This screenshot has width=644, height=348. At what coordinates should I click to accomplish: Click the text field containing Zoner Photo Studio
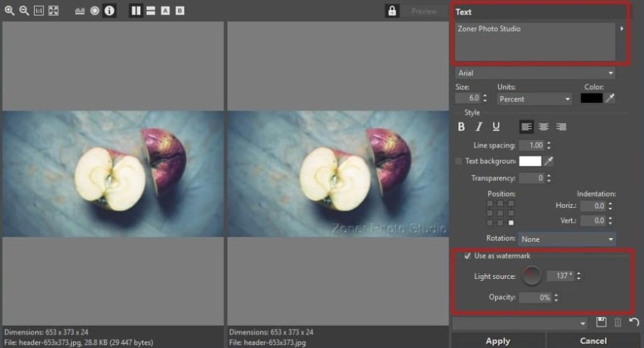tap(535, 41)
